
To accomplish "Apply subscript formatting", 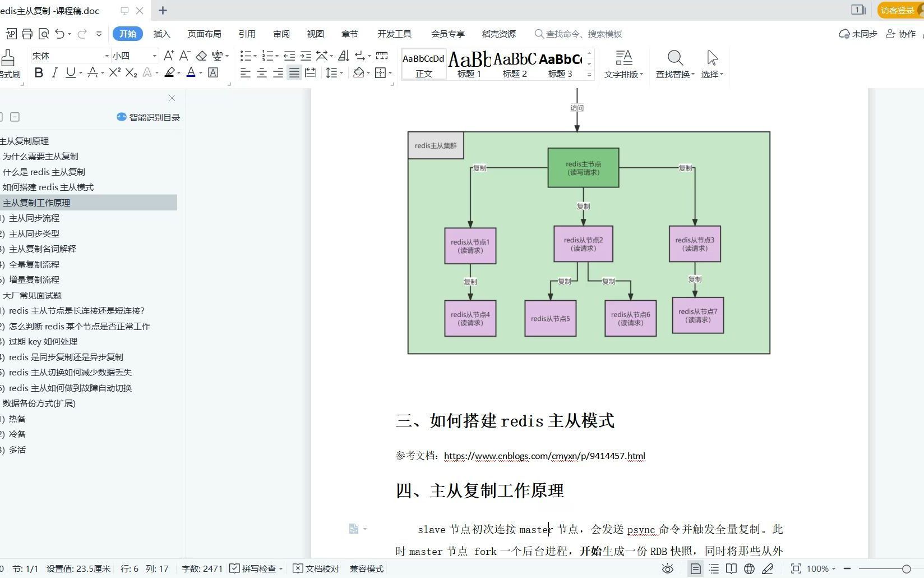I will click(x=131, y=72).
